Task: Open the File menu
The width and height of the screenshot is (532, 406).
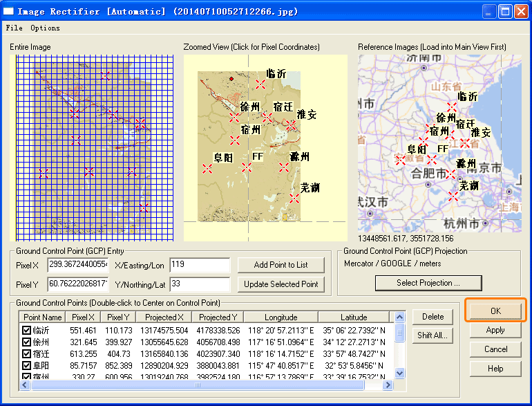Action: (x=15, y=28)
